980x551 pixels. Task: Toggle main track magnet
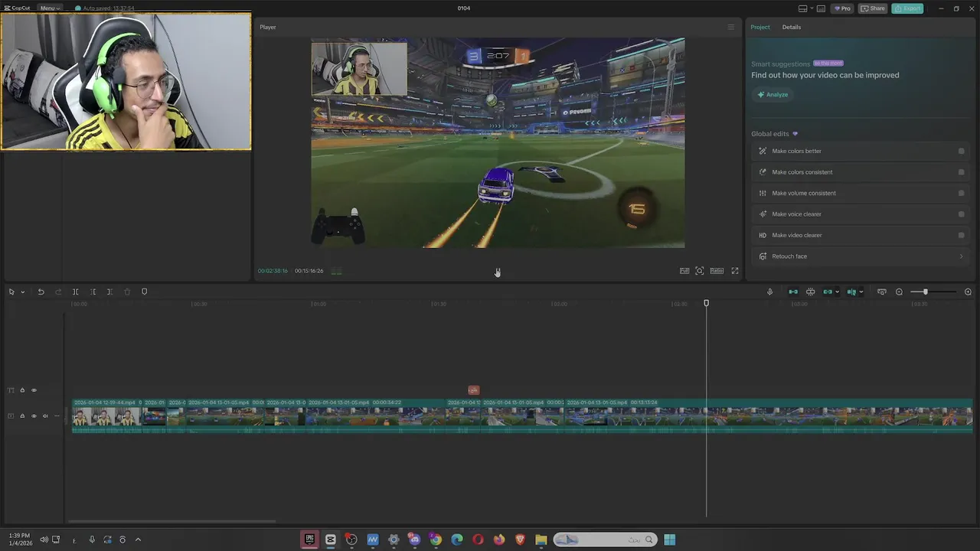tap(793, 292)
